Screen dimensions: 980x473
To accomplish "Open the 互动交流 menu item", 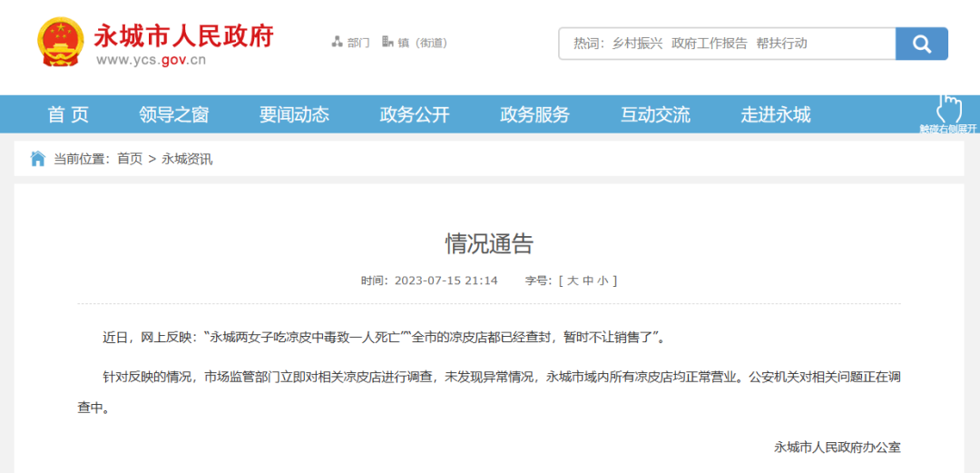I will (655, 114).
